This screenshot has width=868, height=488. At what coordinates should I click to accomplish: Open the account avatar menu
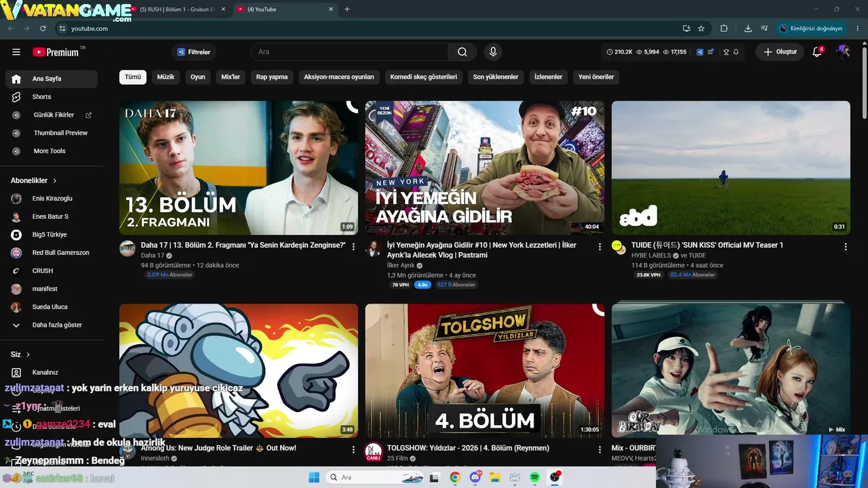click(843, 52)
